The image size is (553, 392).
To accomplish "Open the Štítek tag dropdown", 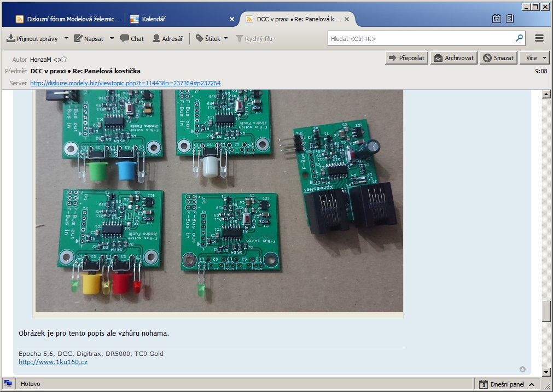I will [212, 39].
